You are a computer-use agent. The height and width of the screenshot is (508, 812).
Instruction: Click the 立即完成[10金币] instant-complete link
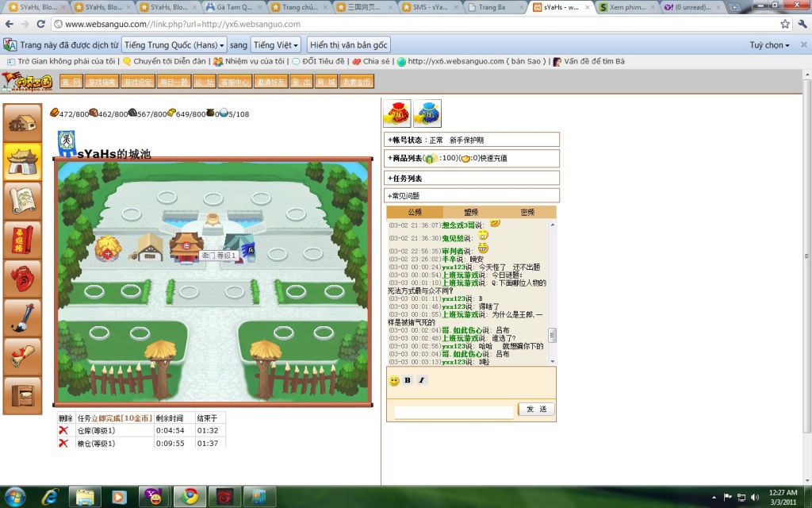click(122, 418)
